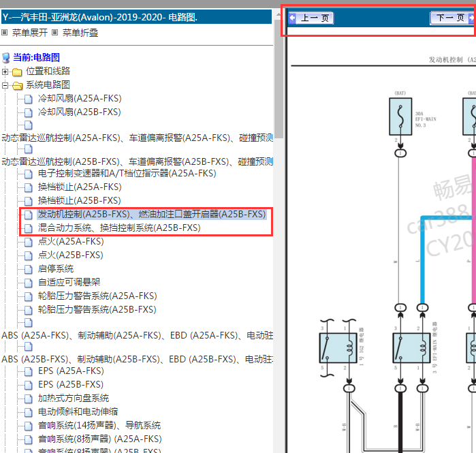The image size is (476, 453).
Task: Open 点火(A25B-FXS) diagram
Action: coord(71,255)
